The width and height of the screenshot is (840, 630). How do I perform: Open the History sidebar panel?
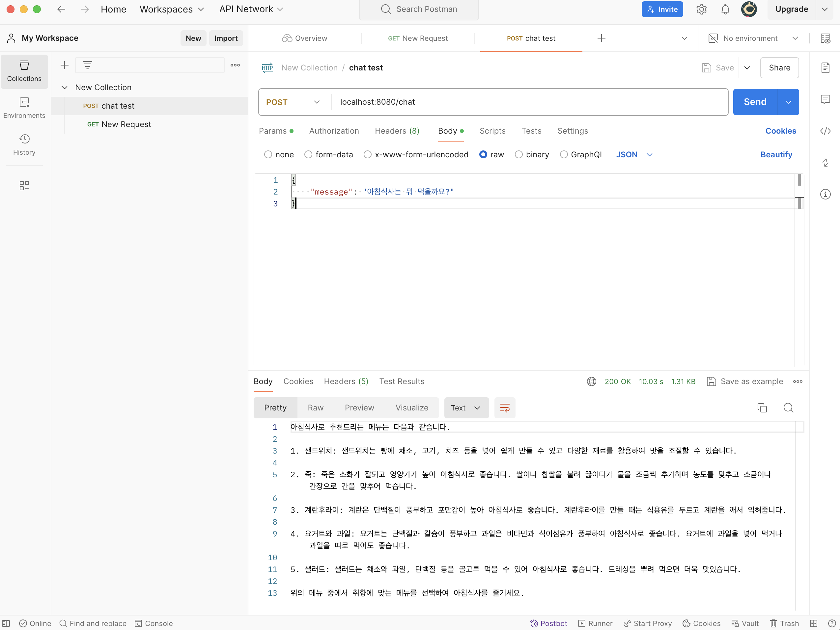tap(24, 145)
